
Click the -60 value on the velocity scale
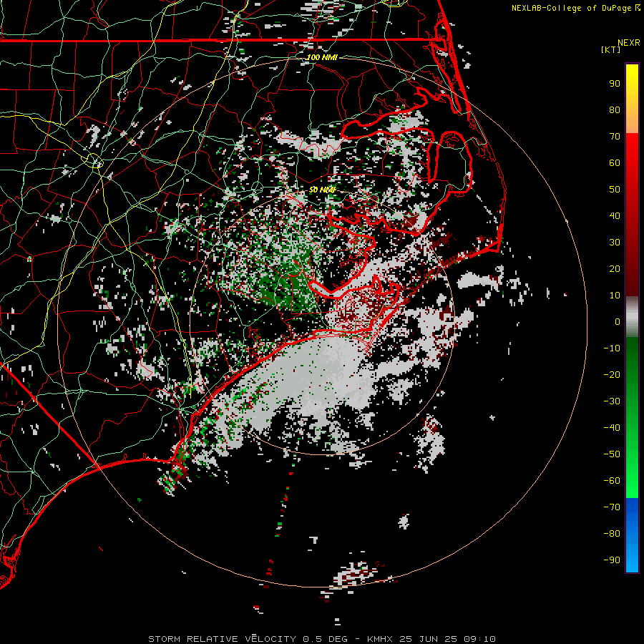pyautogui.click(x=612, y=481)
